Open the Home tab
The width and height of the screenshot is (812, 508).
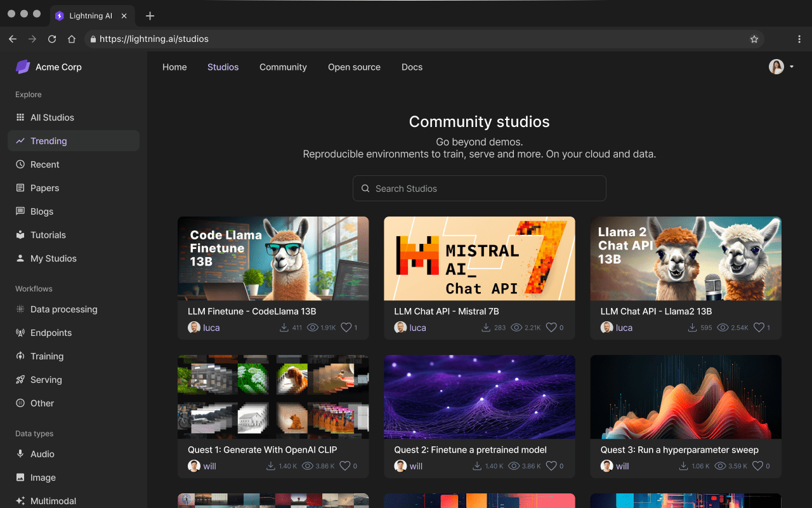point(174,67)
